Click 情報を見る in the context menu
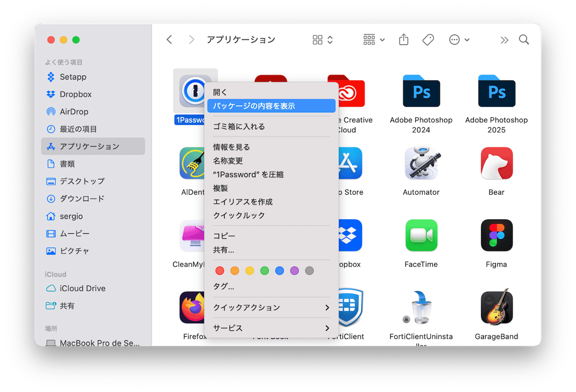This screenshot has height=392, width=576. (232, 147)
